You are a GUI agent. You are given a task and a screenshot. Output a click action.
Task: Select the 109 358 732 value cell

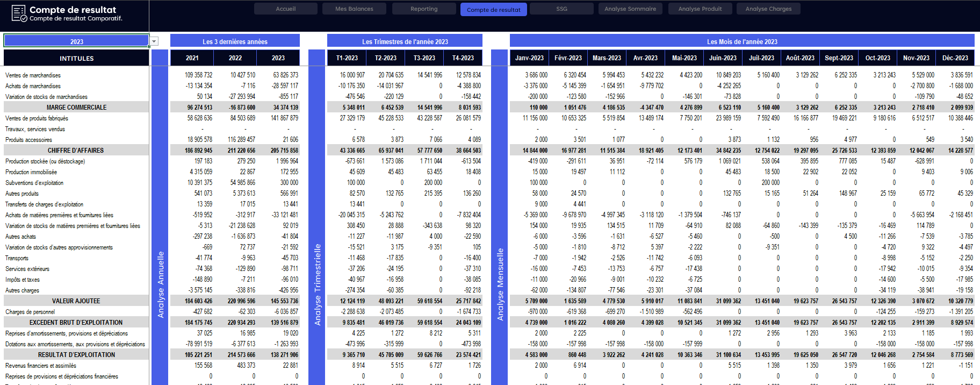coord(198,75)
